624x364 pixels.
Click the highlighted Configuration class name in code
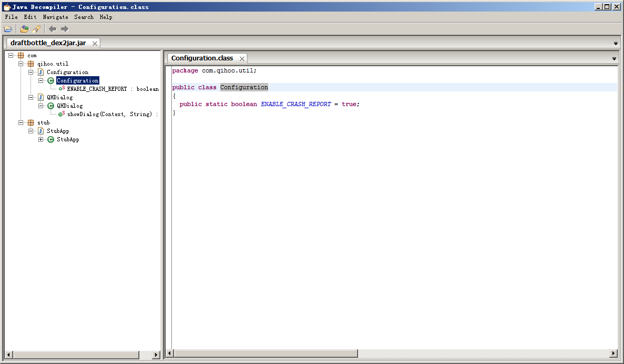(244, 87)
